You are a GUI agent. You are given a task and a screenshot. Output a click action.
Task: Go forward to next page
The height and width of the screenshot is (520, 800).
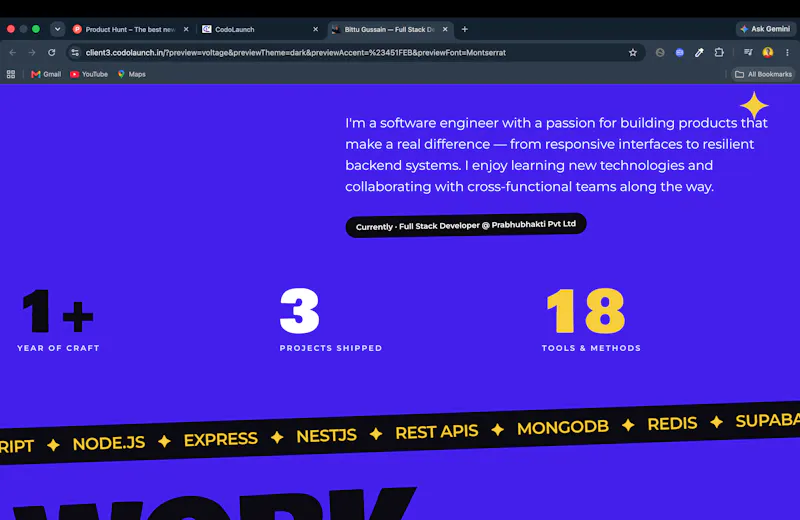tap(32, 53)
